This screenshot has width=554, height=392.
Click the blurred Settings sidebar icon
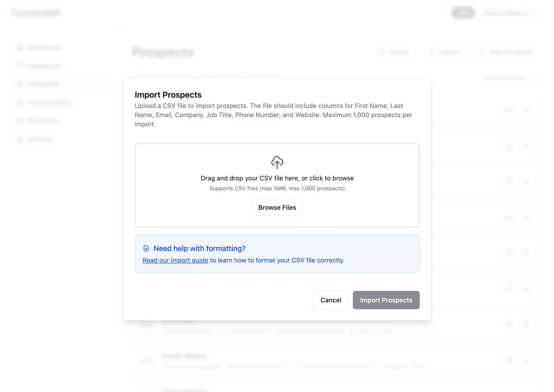click(20, 139)
